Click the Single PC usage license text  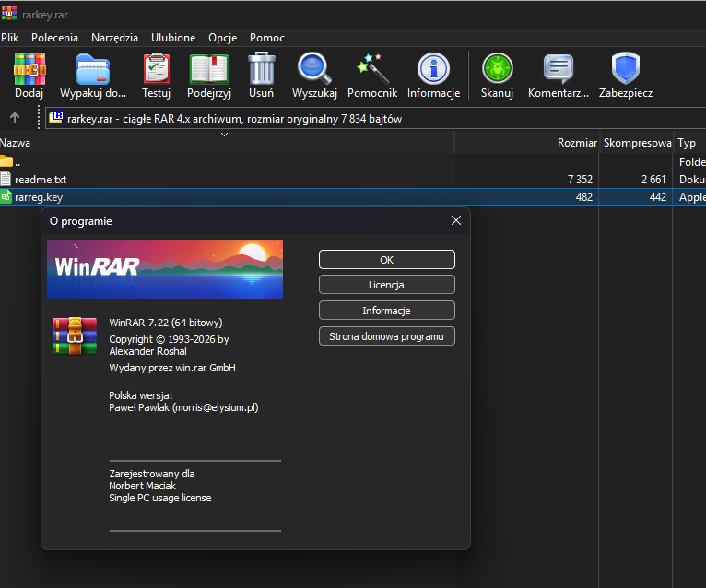pos(159,498)
